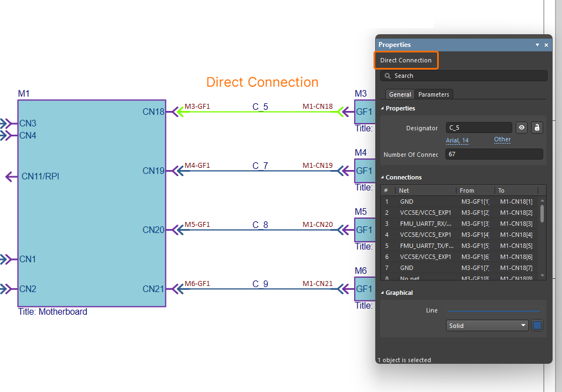The width and height of the screenshot is (562, 392).
Task: Click the Designator field containing C_5
Action: click(479, 128)
